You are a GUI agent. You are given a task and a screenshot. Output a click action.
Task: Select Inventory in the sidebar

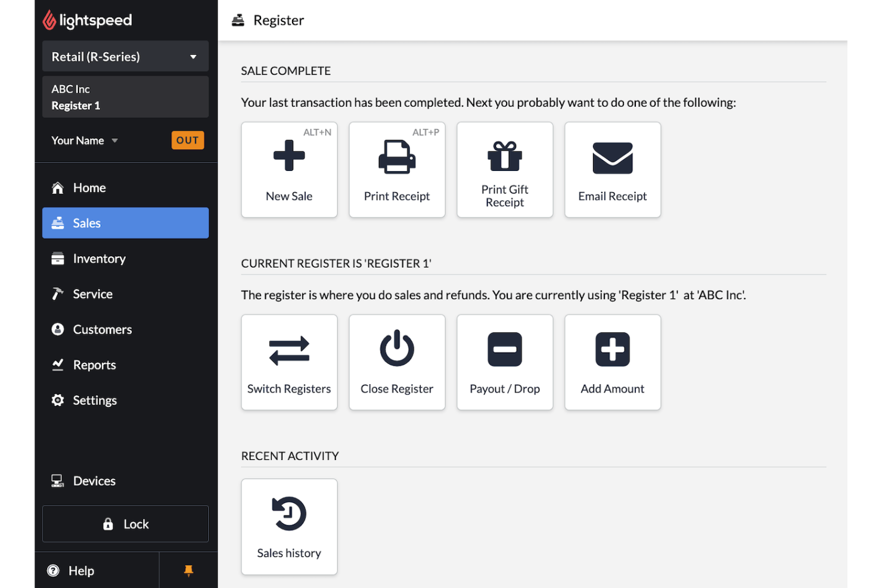coord(99,258)
